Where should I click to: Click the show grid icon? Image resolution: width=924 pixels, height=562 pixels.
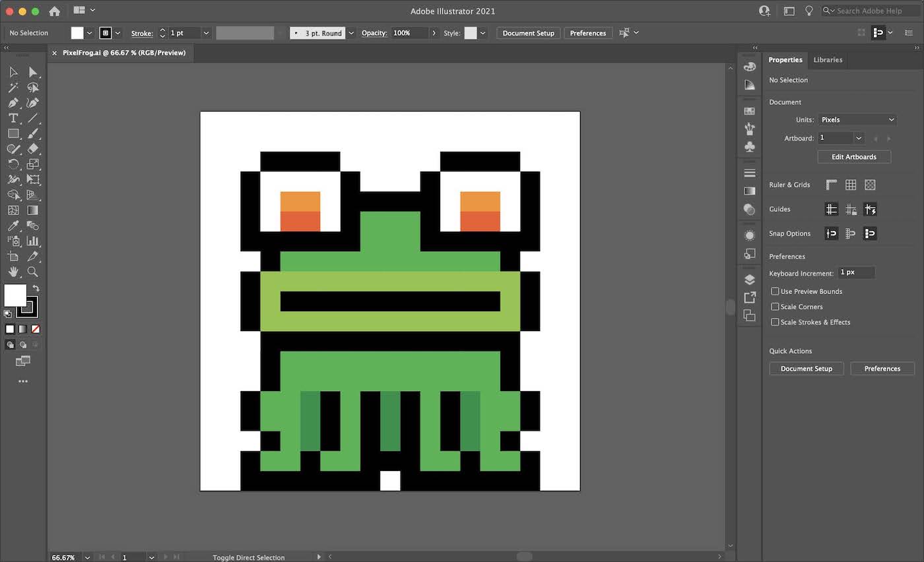[851, 185]
